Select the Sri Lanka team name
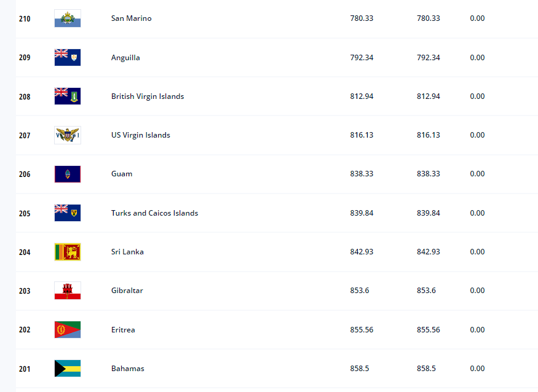The width and height of the screenshot is (538, 392). tap(127, 252)
